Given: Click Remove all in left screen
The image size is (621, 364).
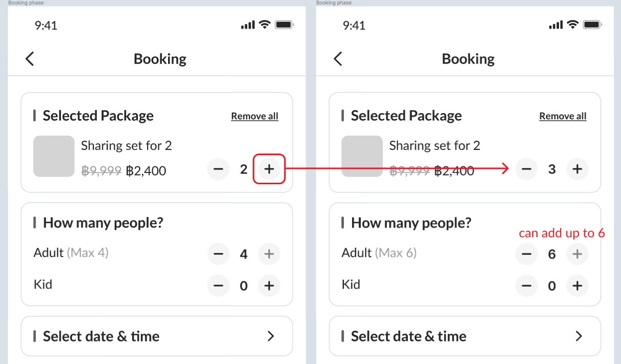Looking at the screenshot, I should point(255,116).
